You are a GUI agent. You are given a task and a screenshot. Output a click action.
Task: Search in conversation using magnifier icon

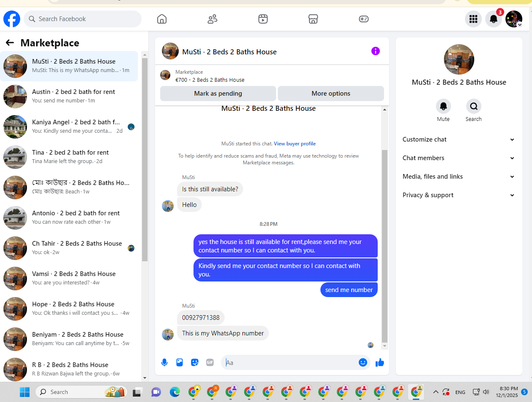pyautogui.click(x=474, y=106)
